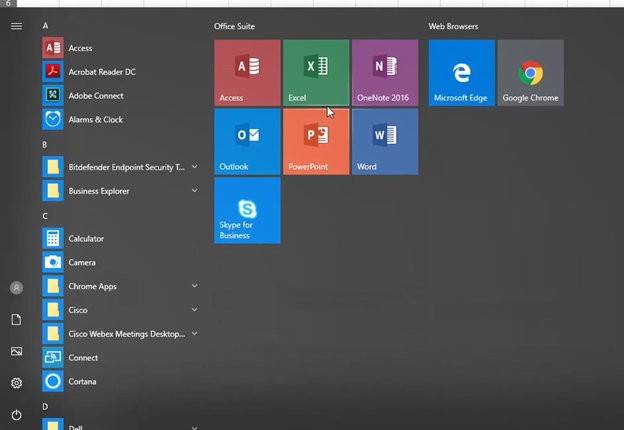624x430 pixels.
Task: Open the Camera app icon
Action: pos(53,262)
